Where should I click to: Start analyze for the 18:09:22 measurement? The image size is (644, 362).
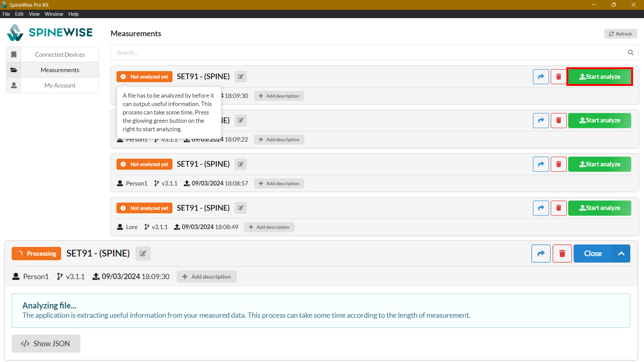pos(600,120)
